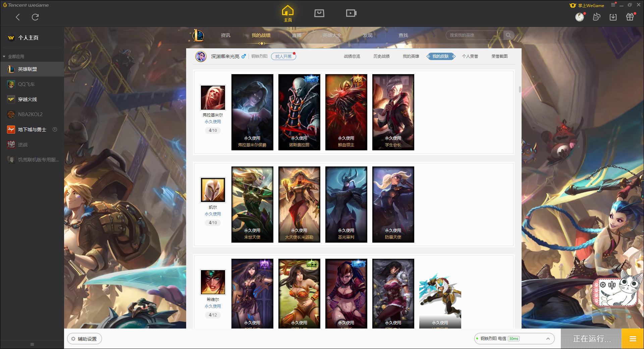The height and width of the screenshot is (349, 644).
Task: Open the user avatar in top right
Action: (580, 17)
